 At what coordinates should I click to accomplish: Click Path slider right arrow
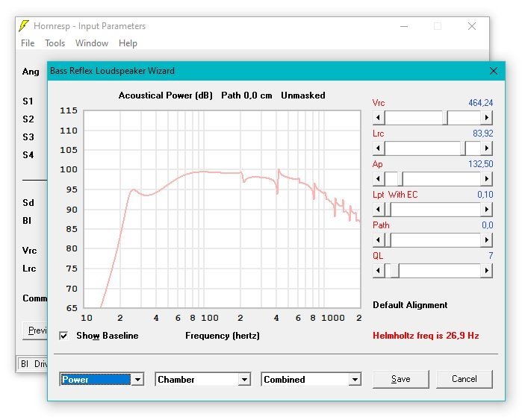[x=486, y=240]
